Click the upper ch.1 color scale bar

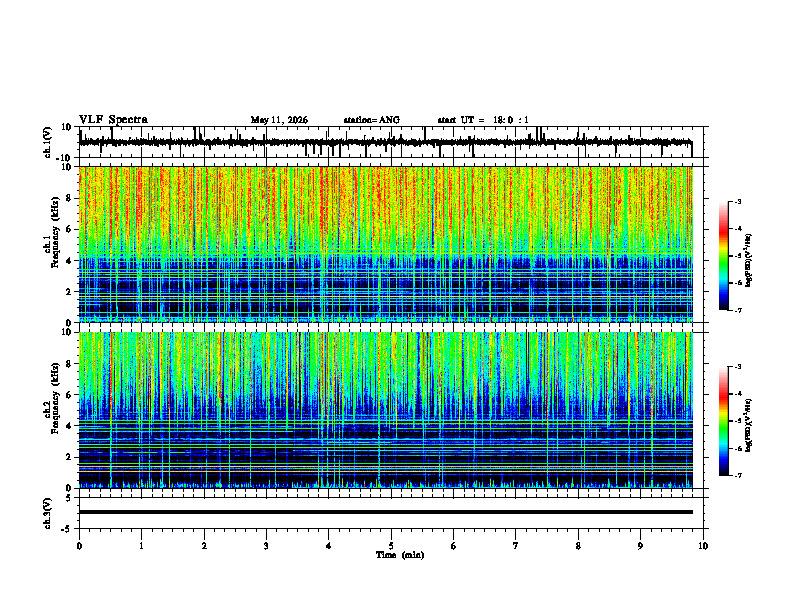point(723,256)
